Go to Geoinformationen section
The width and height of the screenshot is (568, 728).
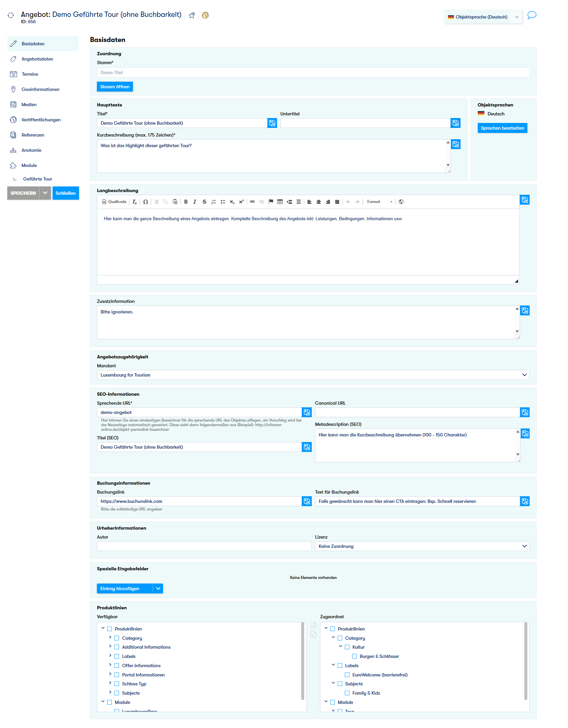pyautogui.click(x=43, y=89)
